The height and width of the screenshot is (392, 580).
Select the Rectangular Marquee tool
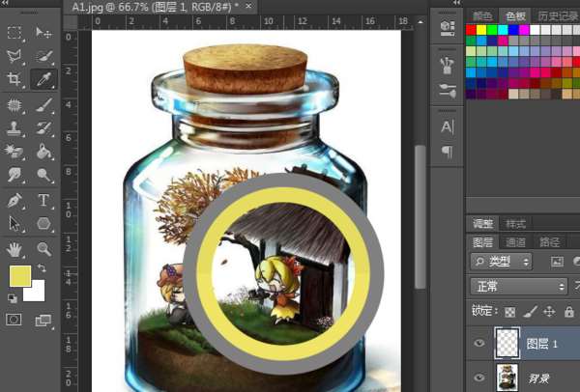click(x=14, y=33)
